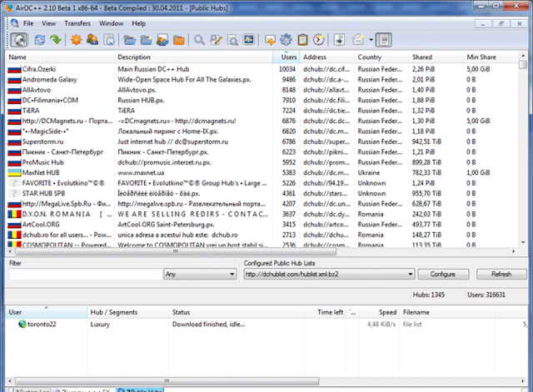Screen dimensions: 533x392
Task: Select the AllAvtovo hub entry
Action: 262,90
